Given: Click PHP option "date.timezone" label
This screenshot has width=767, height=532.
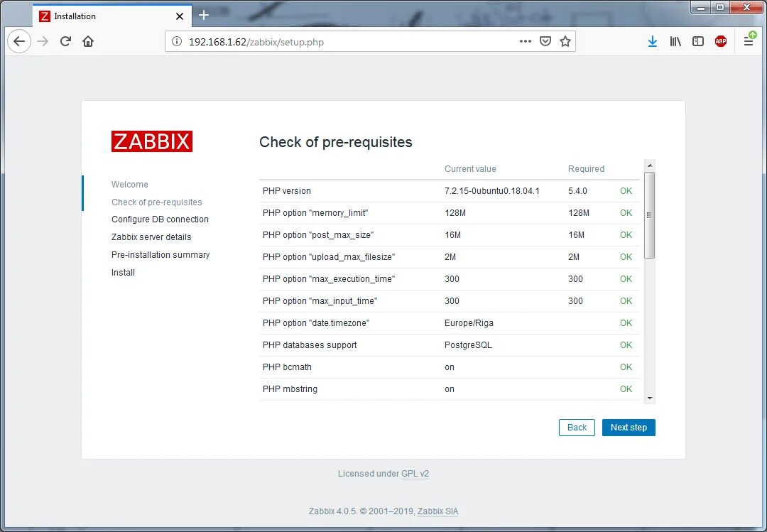Looking at the screenshot, I should point(316,323).
